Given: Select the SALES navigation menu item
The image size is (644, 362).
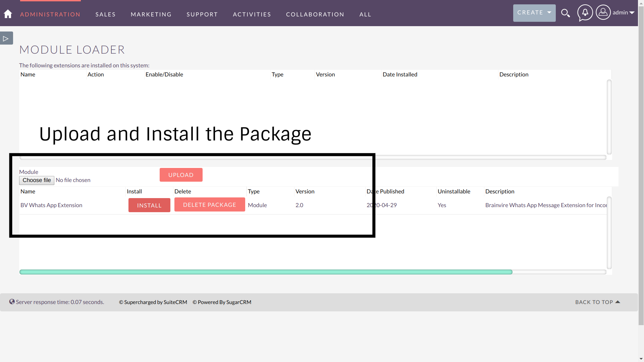Looking at the screenshot, I should click(106, 14).
